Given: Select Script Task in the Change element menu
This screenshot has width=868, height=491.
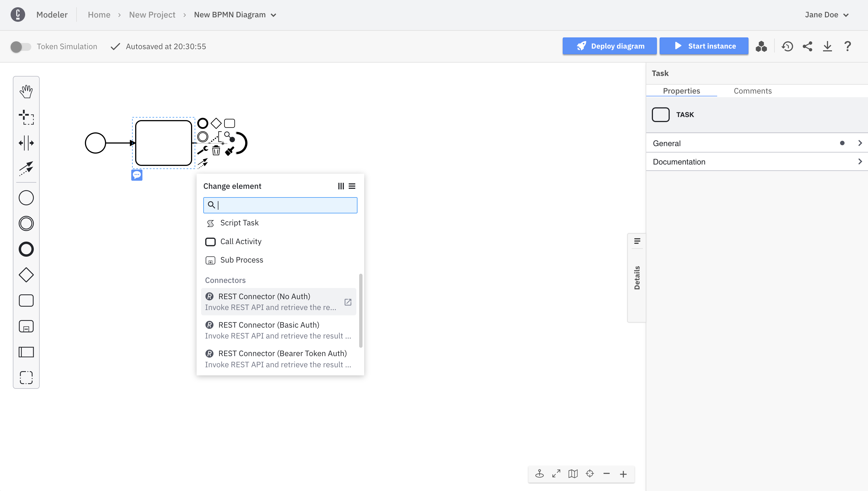Looking at the screenshot, I should click(239, 223).
